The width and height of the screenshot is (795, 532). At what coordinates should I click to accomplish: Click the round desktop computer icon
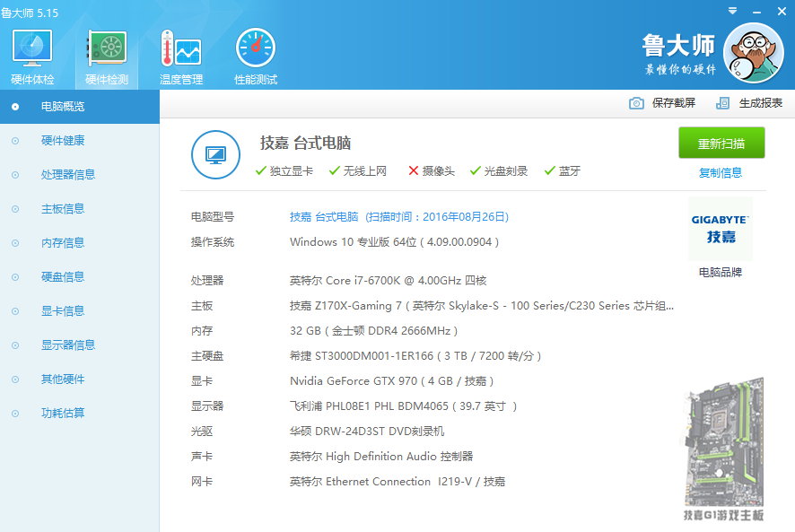(215, 154)
